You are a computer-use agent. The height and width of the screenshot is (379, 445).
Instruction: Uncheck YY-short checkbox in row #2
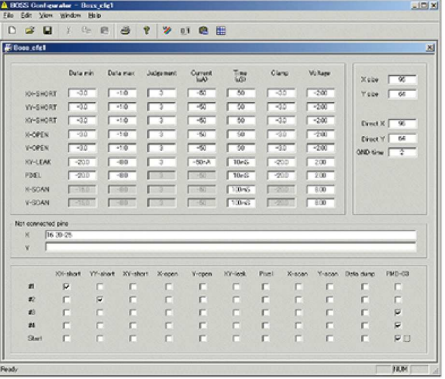100,299
